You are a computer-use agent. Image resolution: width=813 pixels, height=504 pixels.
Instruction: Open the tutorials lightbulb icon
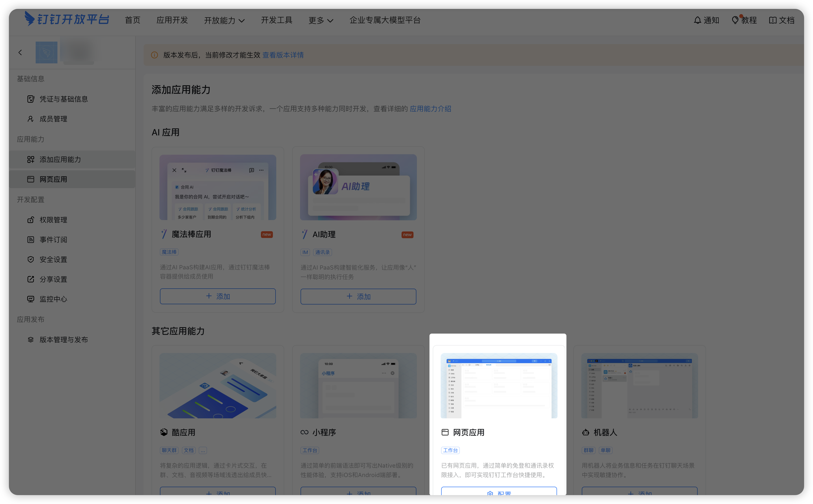point(735,20)
